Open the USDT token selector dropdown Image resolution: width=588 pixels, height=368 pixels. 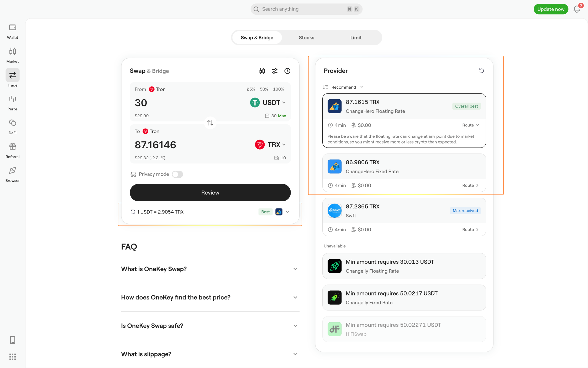pos(267,103)
